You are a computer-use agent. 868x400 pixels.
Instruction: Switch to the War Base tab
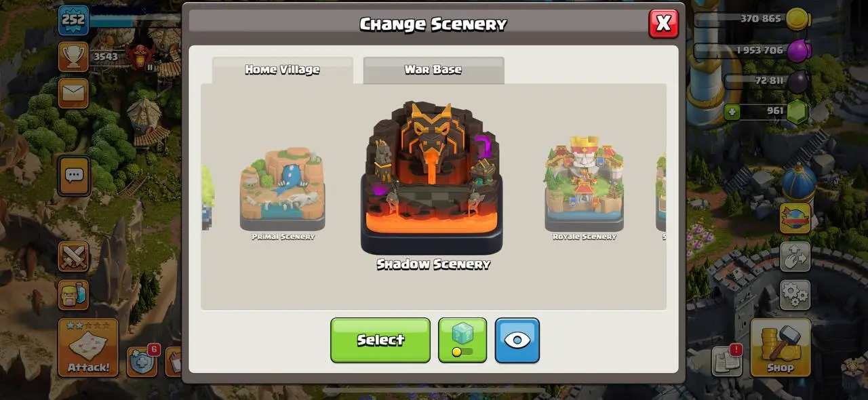pyautogui.click(x=433, y=70)
